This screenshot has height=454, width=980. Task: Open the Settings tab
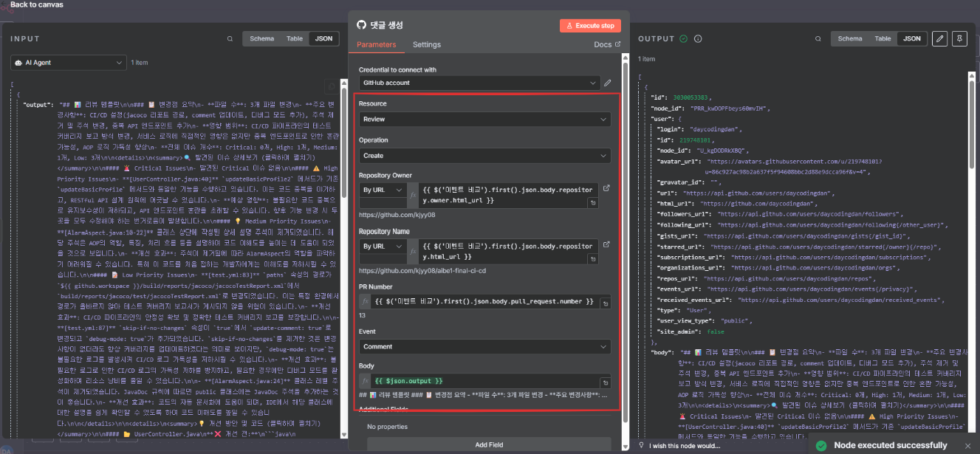point(427,44)
